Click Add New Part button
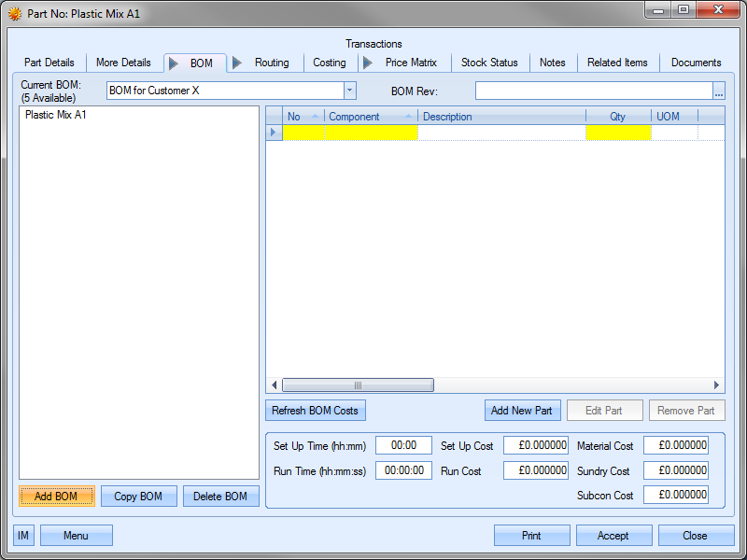This screenshot has width=747, height=560. tap(523, 411)
